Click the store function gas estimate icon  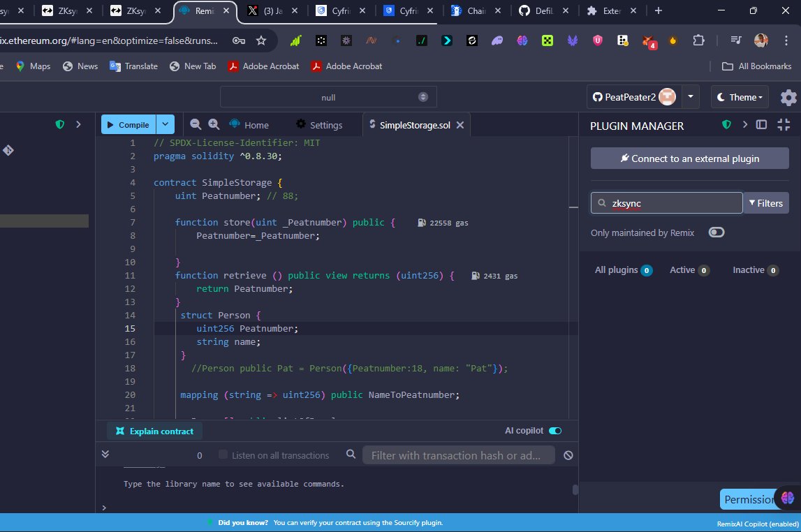tap(421, 223)
